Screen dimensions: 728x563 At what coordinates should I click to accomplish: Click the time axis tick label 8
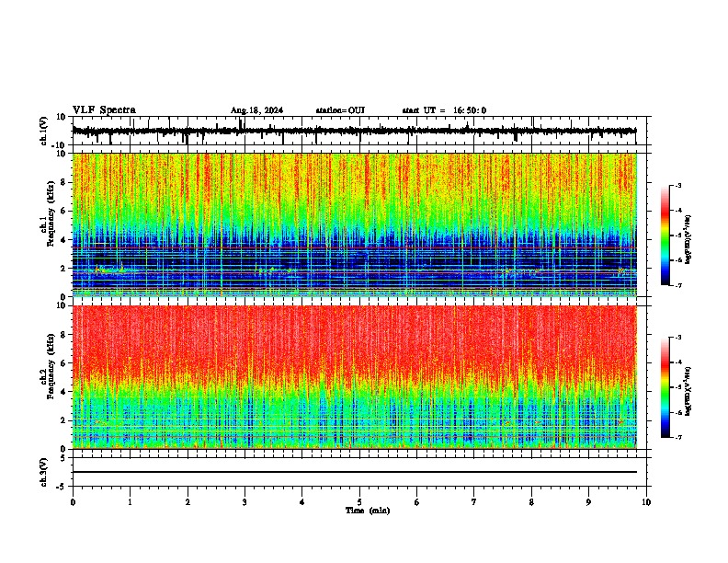click(x=531, y=502)
